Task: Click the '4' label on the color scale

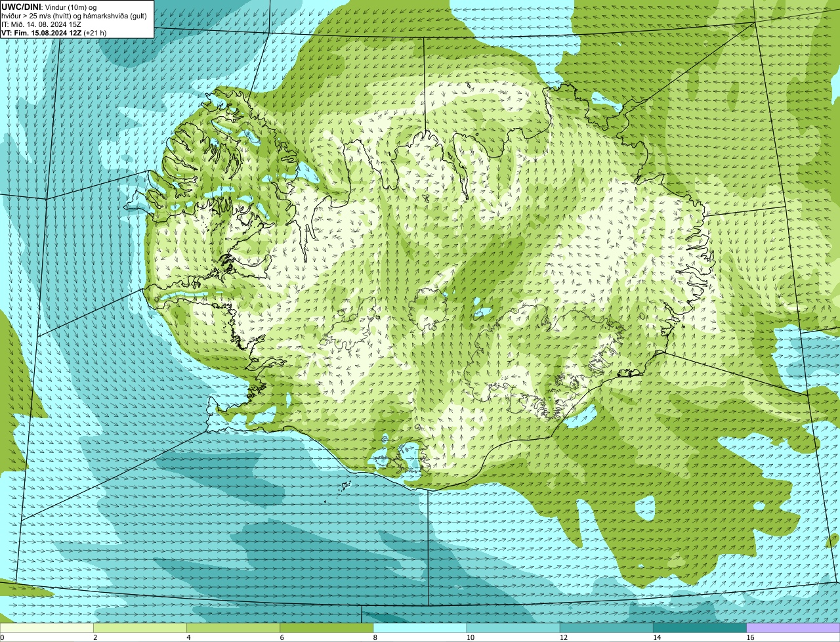Action: click(x=188, y=637)
